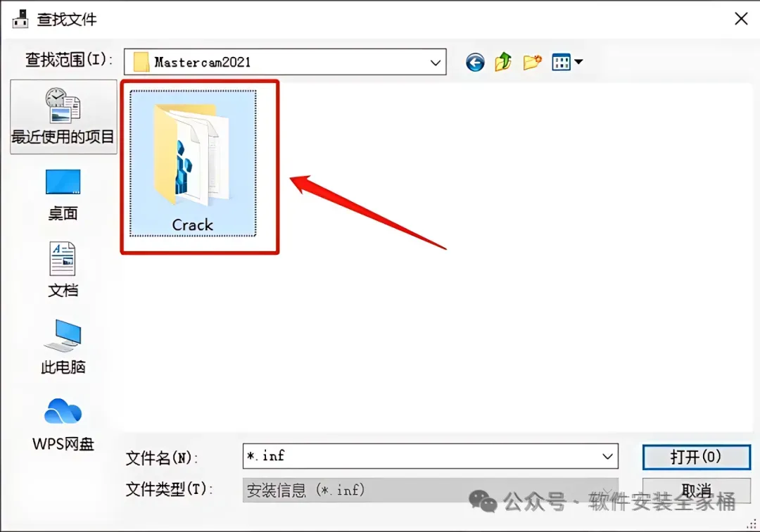The image size is (760, 532).
Task: Click the 取消 cancel button
Action: [x=697, y=490]
